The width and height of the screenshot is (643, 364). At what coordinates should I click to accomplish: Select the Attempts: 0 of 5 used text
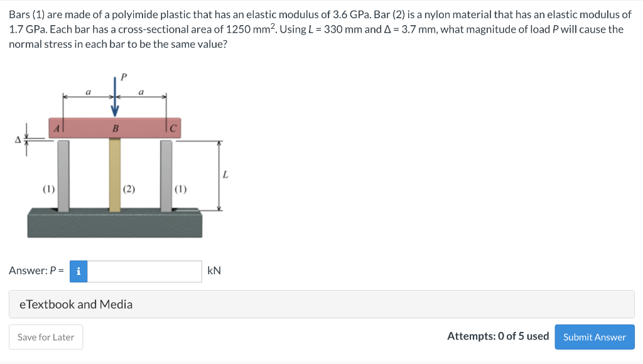[499, 336]
